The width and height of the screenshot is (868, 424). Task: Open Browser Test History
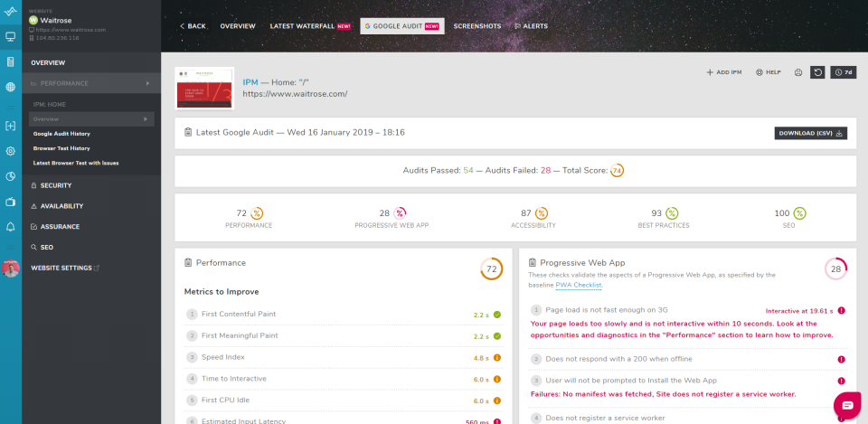point(61,148)
